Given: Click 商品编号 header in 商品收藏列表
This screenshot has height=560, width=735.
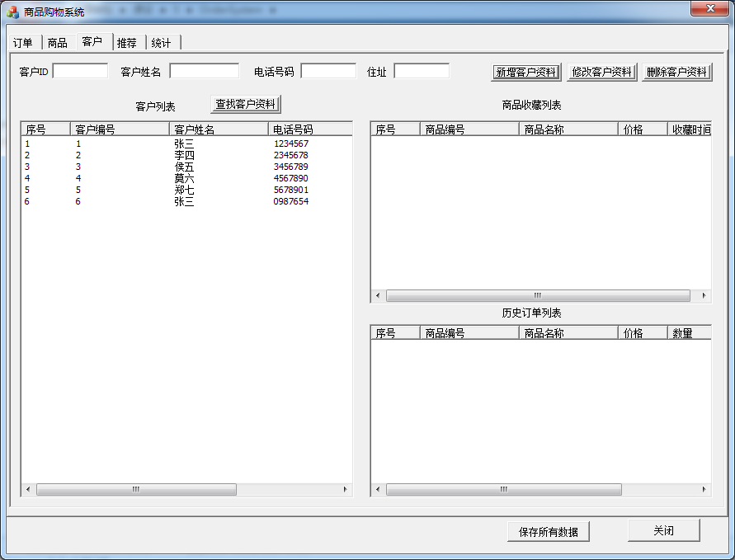Looking at the screenshot, I should tap(469, 129).
